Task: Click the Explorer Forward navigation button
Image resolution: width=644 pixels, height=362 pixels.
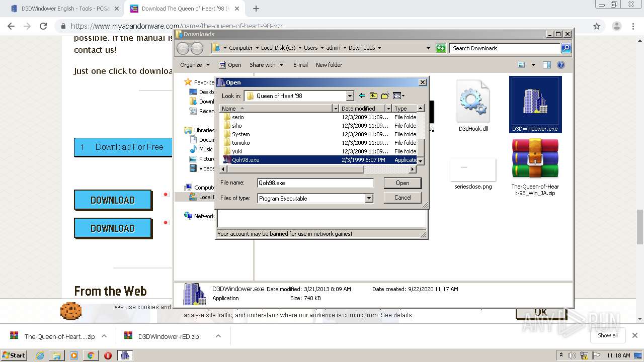Action: coord(197,48)
